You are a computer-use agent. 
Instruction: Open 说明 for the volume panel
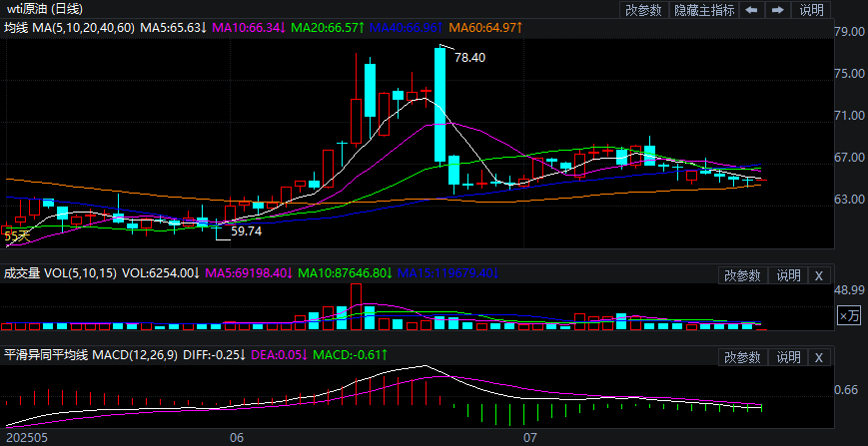point(788,274)
